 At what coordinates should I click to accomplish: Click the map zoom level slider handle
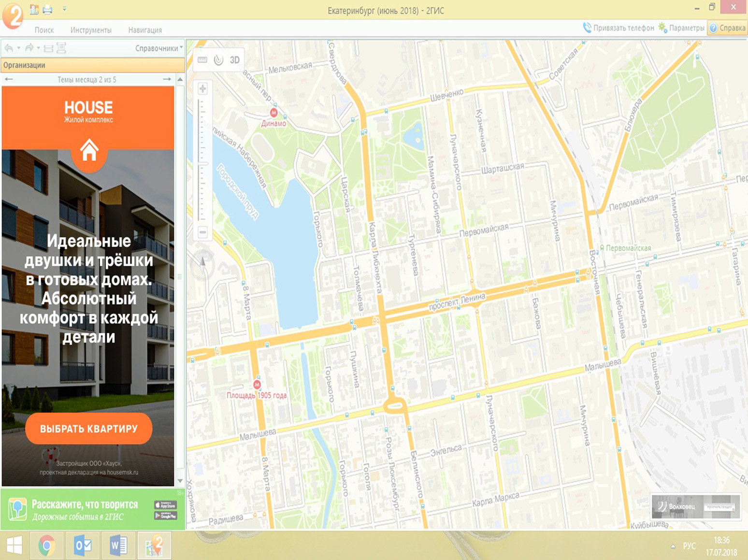pyautogui.click(x=202, y=164)
